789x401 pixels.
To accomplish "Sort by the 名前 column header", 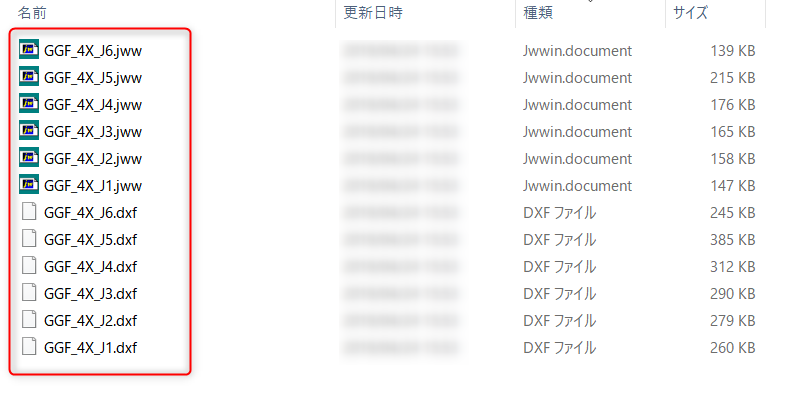I will click(32, 13).
